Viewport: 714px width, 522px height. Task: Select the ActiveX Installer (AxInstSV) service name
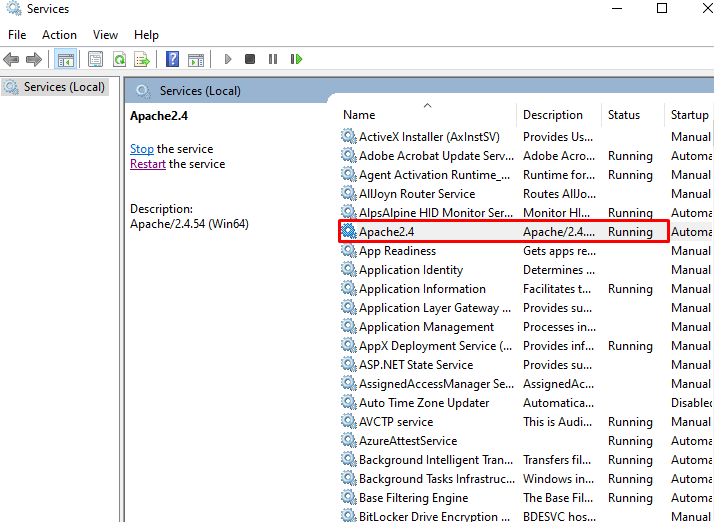[429, 137]
